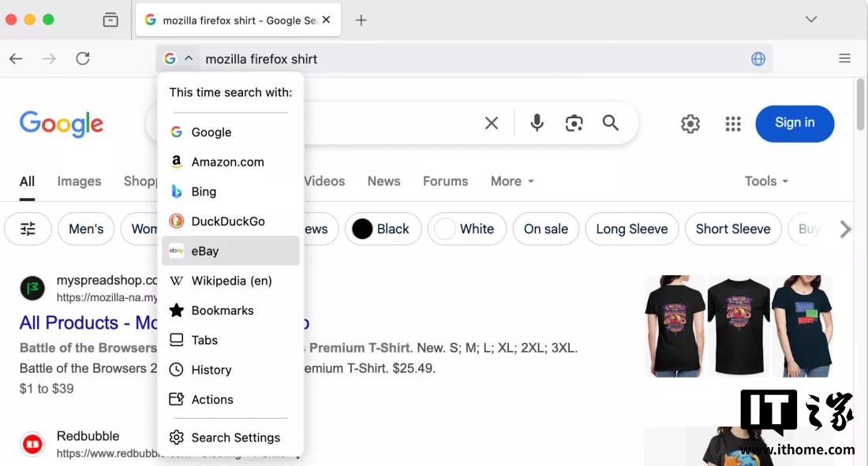Open the Redbubble result name
Screen dimensions: 868x466
[88, 436]
